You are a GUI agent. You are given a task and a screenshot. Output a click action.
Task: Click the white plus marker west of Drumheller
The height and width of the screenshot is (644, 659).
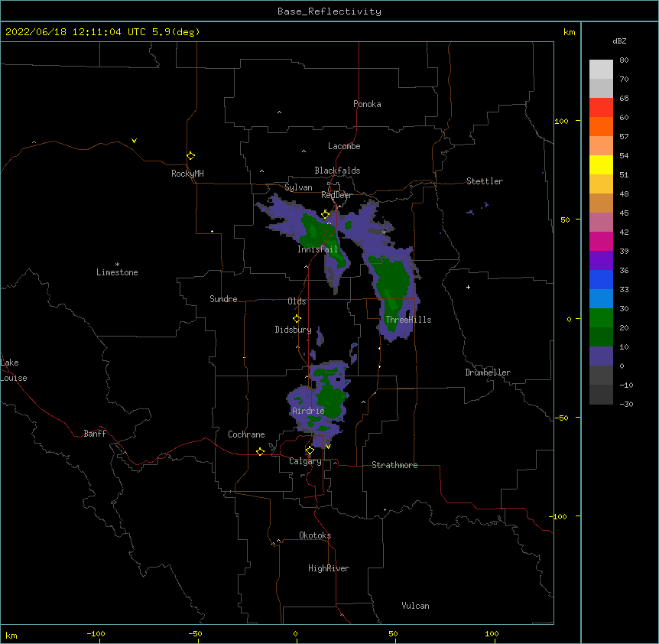pyautogui.click(x=468, y=287)
